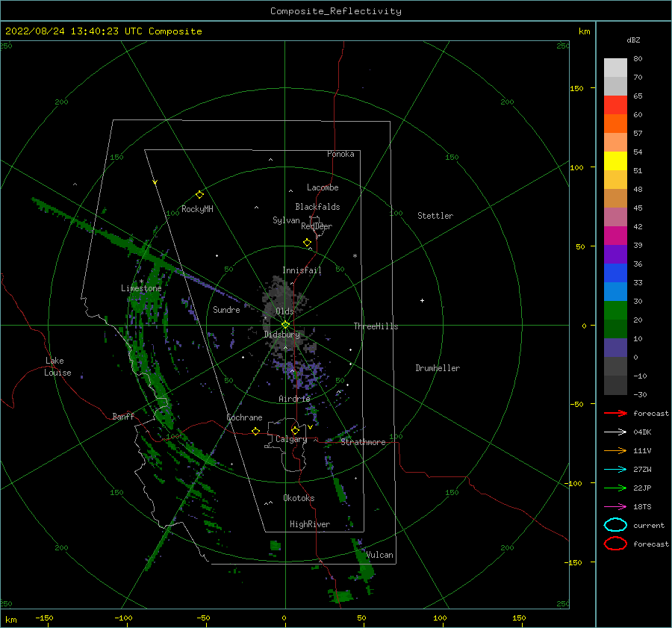Click the blue swatch between 36 and 33 dBZ
This screenshot has width=672, height=628.
[x=615, y=273]
